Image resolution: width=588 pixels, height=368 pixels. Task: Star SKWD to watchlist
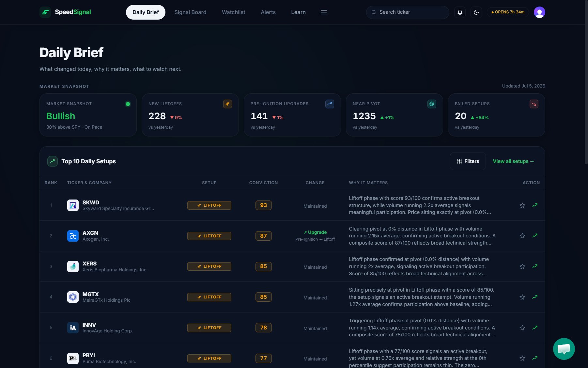[x=522, y=205]
